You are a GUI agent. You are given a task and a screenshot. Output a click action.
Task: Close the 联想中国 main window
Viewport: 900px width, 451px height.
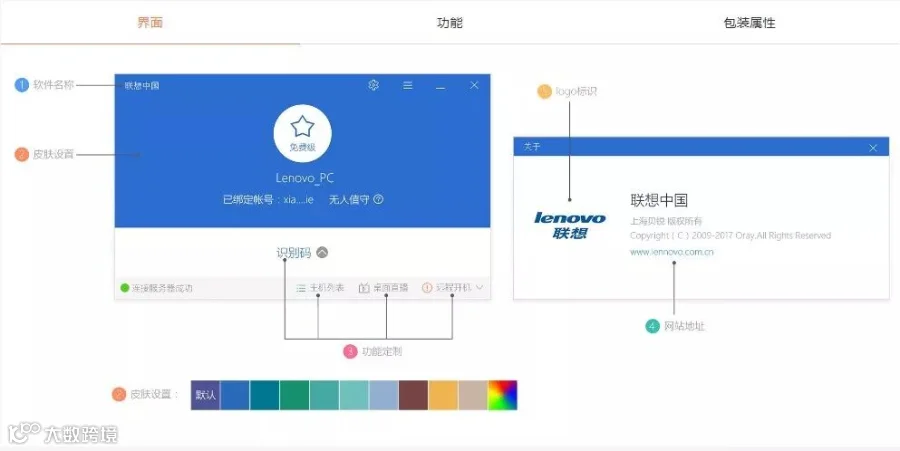(x=474, y=85)
